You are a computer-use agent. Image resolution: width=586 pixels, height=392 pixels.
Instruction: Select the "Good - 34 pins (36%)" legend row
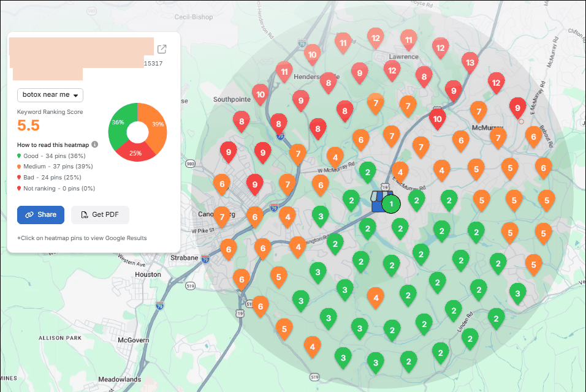coord(51,156)
